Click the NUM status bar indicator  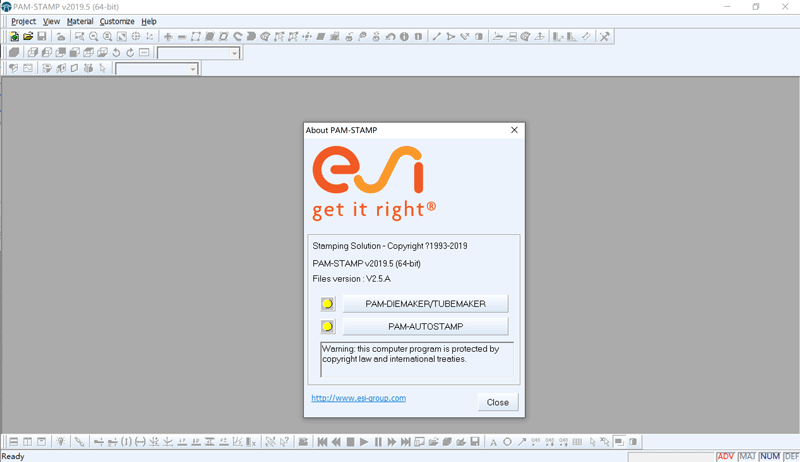tap(769, 456)
